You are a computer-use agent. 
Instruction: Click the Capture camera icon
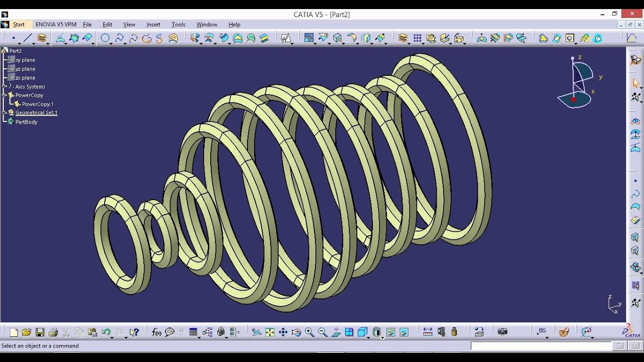(502, 332)
